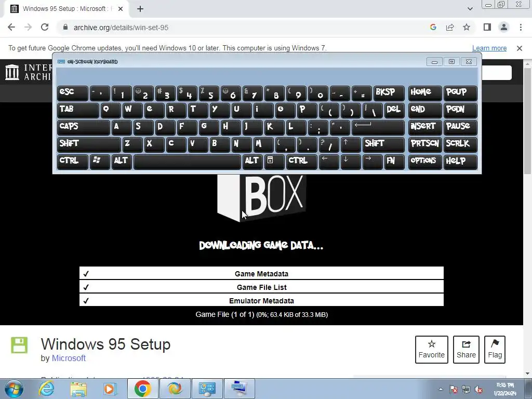The width and height of the screenshot is (532, 399).
Task: Open the Learn more link
Action: pos(489,48)
